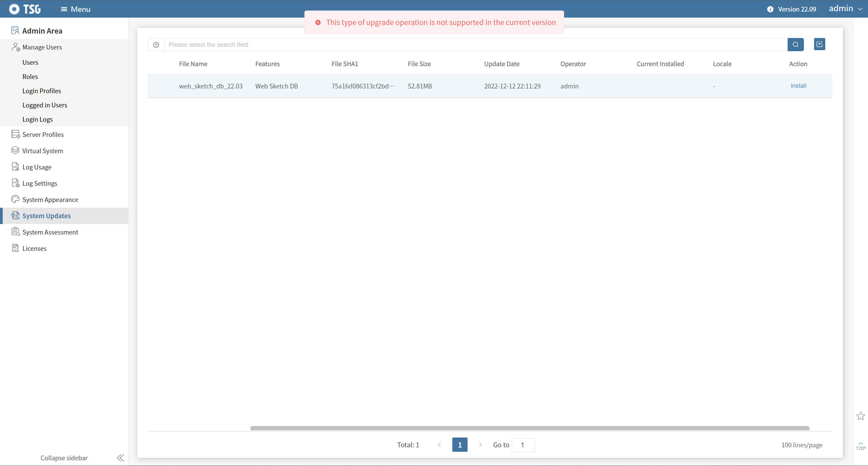This screenshot has width=868, height=466.
Task: Focus the search field input
Action: [x=475, y=45]
